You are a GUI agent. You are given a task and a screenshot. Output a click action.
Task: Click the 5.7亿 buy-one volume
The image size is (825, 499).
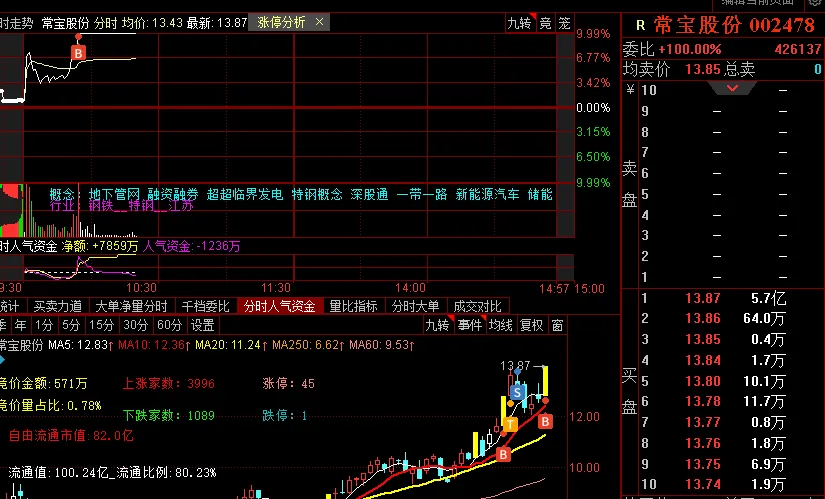768,298
